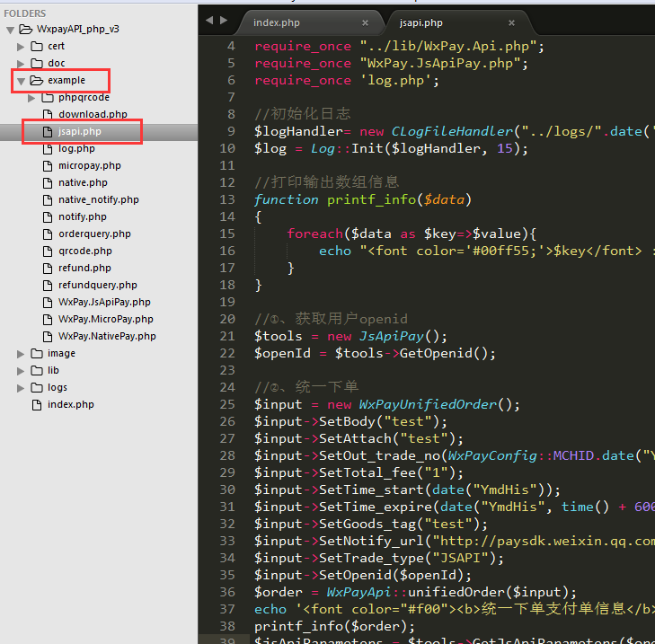Expand the cert folder arrow
This screenshot has width=655, height=644.
(x=21, y=47)
